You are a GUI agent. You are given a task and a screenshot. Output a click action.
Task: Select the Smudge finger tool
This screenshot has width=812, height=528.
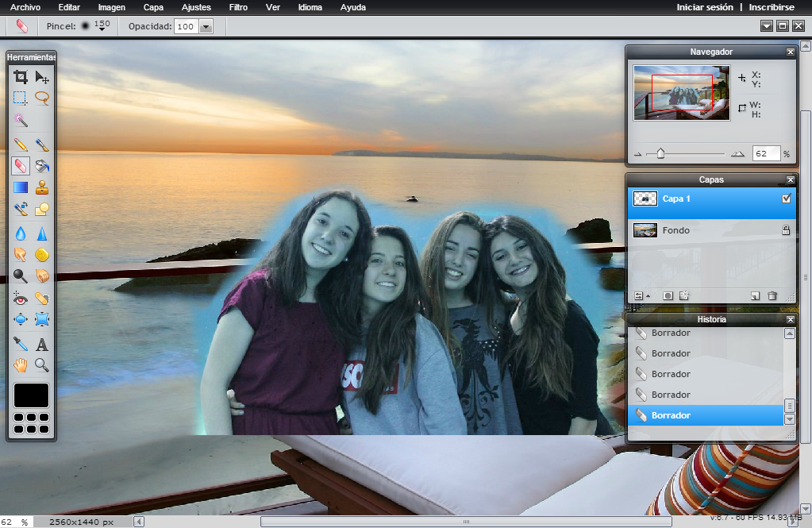click(x=20, y=254)
